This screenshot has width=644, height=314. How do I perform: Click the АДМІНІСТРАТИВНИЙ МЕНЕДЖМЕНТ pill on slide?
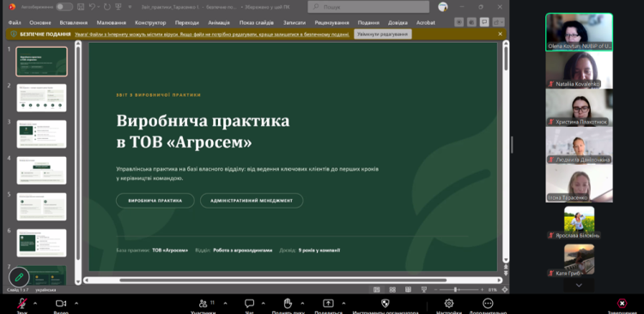tap(252, 201)
